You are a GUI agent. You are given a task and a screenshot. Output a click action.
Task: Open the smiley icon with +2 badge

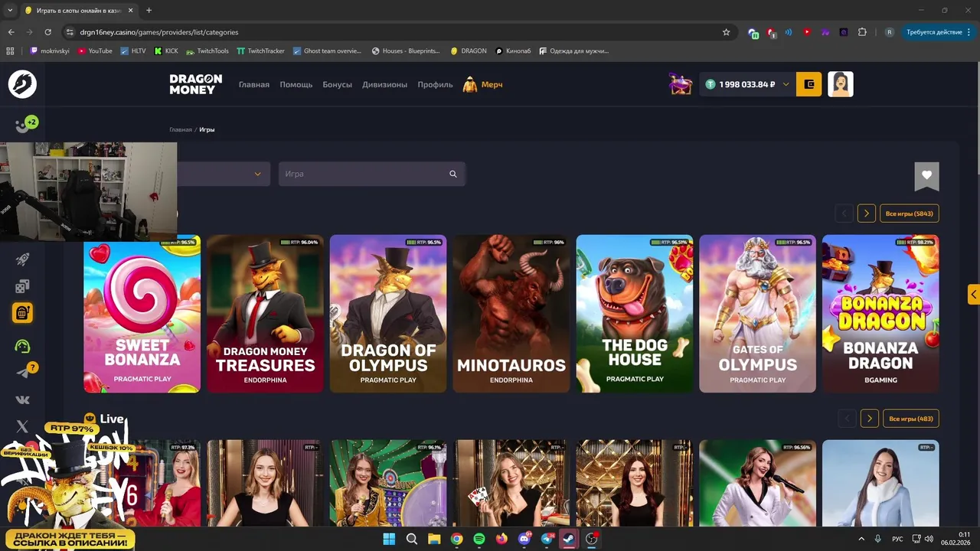(x=24, y=124)
